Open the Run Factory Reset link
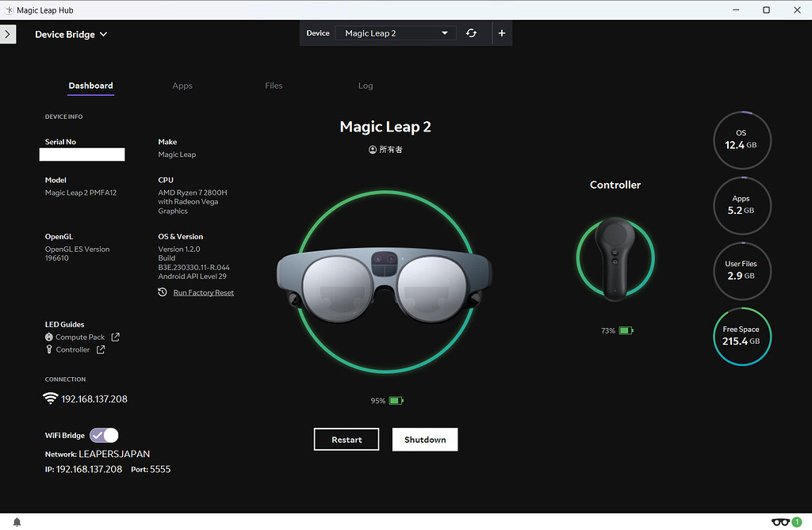The height and width of the screenshot is (530, 812). [203, 292]
